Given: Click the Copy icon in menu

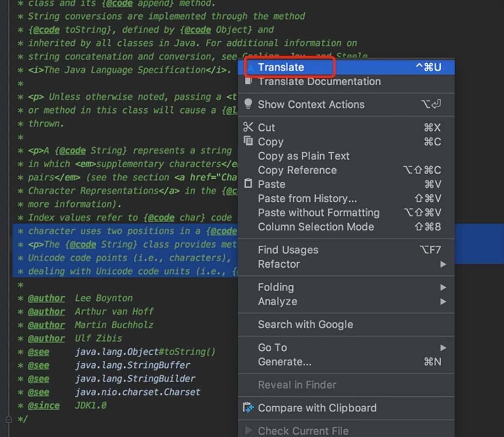Looking at the screenshot, I should click(248, 142).
